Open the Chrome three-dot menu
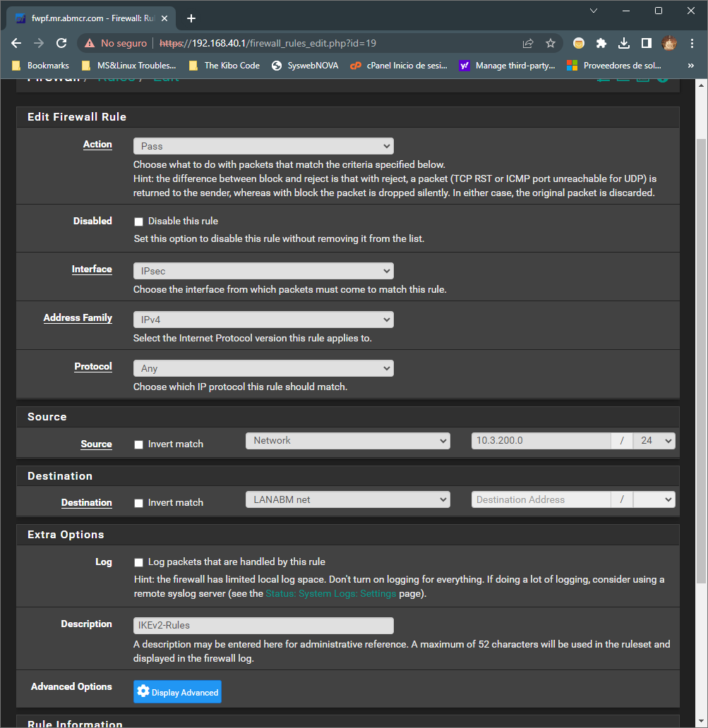The width and height of the screenshot is (708, 728). [691, 43]
